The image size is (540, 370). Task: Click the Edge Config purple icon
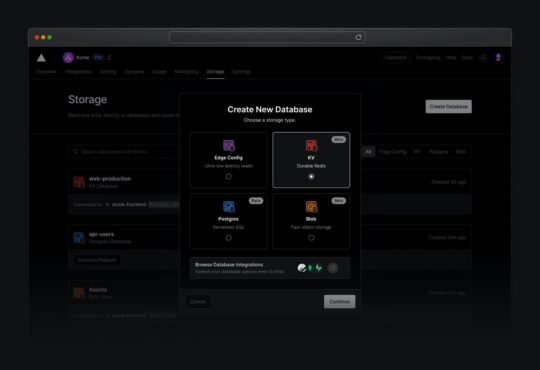[229, 145]
